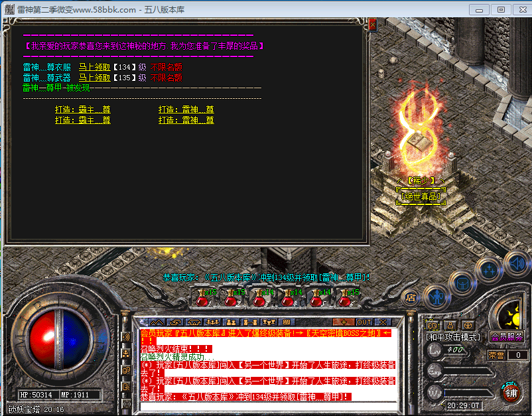The image size is (532, 416).
Task: Toggle the broadcast signal chat filter icon
Action: coord(126,404)
